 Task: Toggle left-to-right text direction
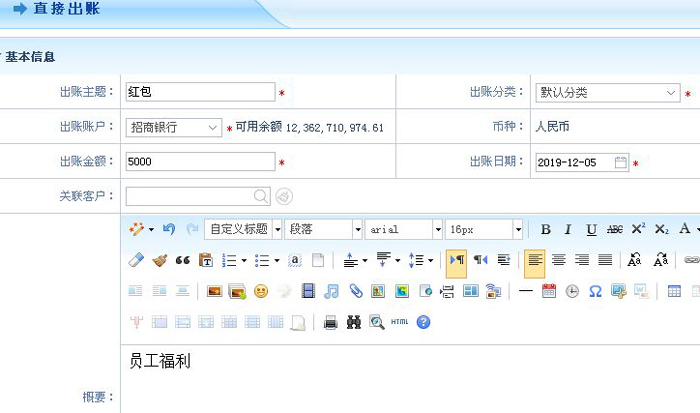(x=456, y=260)
